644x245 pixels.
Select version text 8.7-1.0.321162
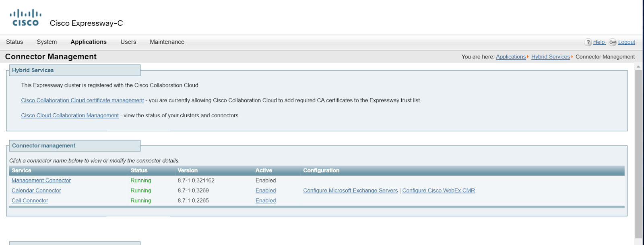(x=196, y=181)
